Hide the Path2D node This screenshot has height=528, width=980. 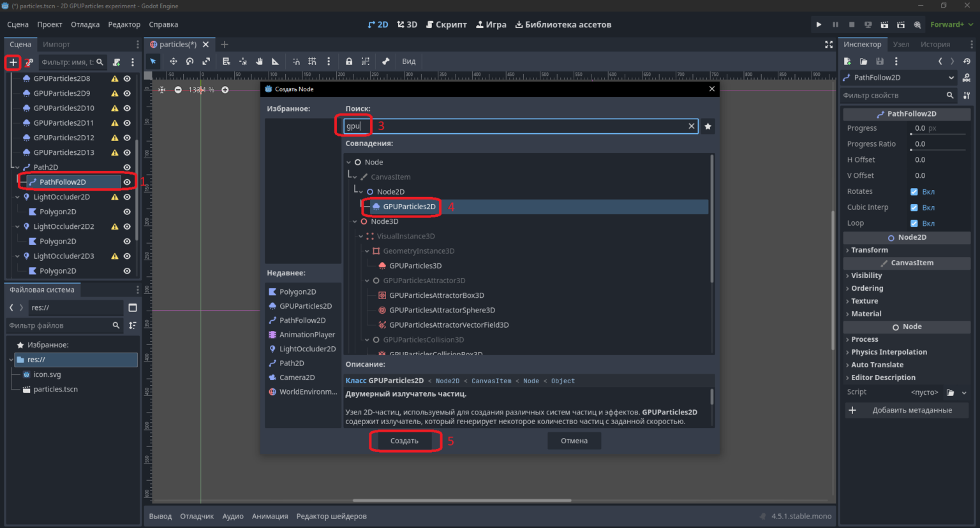tap(127, 168)
